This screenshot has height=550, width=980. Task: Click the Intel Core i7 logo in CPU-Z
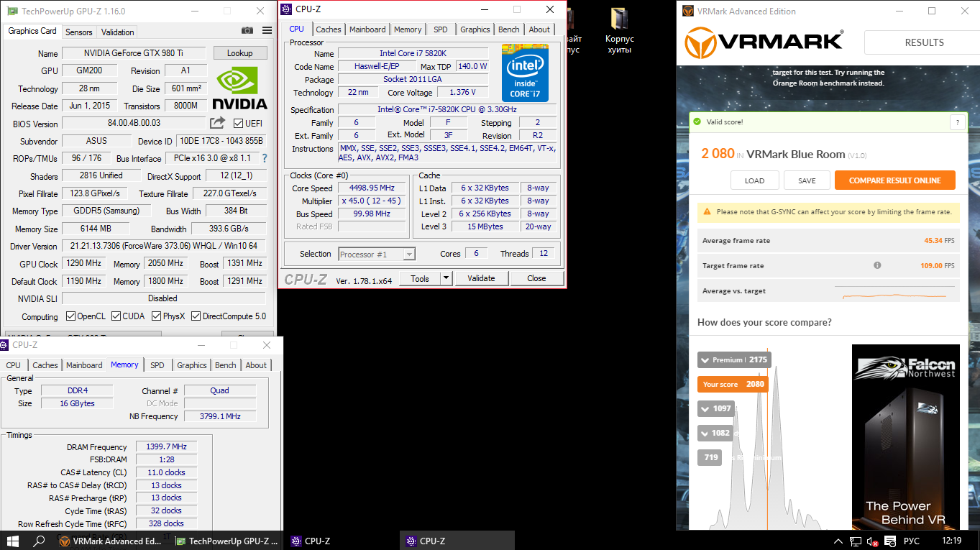click(525, 73)
